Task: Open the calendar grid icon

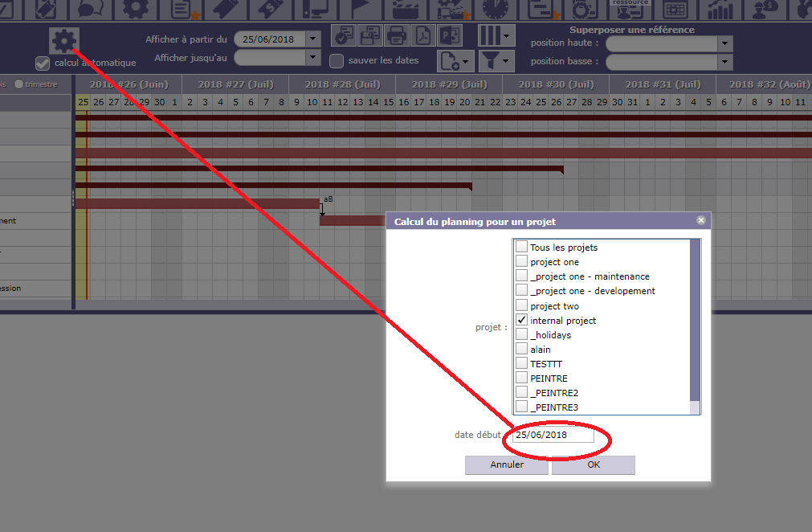Action: pyautogui.click(x=675, y=9)
